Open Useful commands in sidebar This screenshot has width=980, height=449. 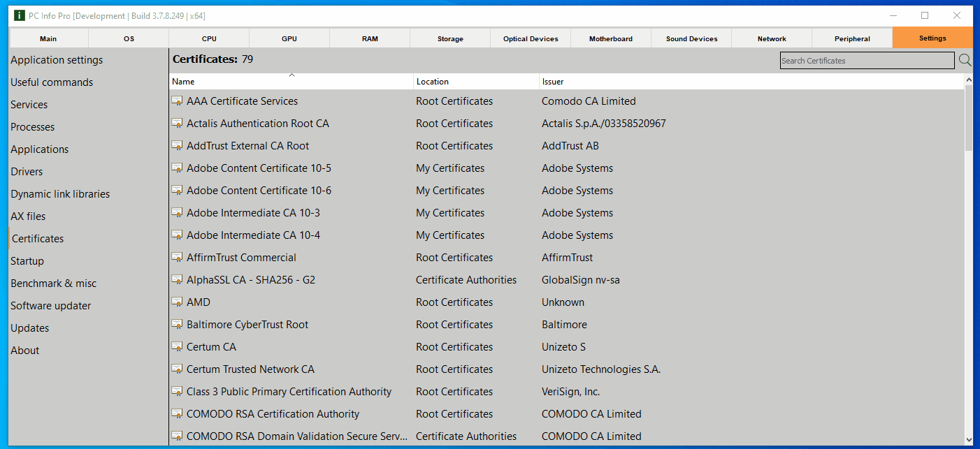pos(52,82)
